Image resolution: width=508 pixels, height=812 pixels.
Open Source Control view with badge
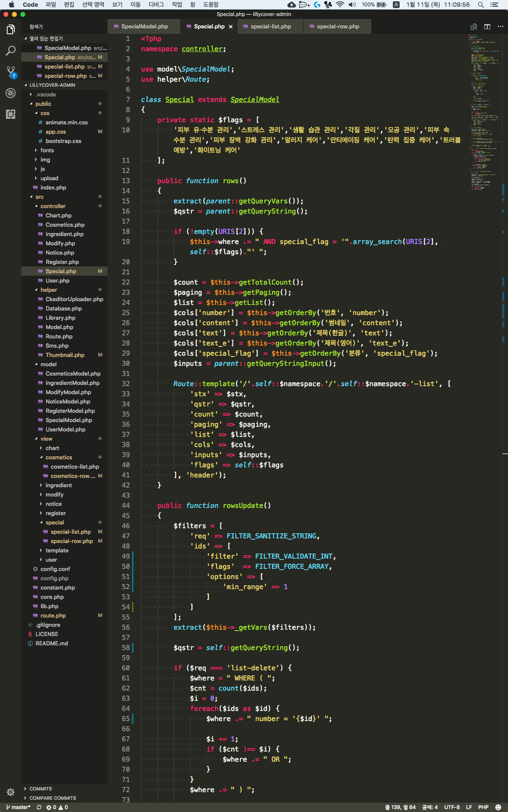(x=11, y=72)
